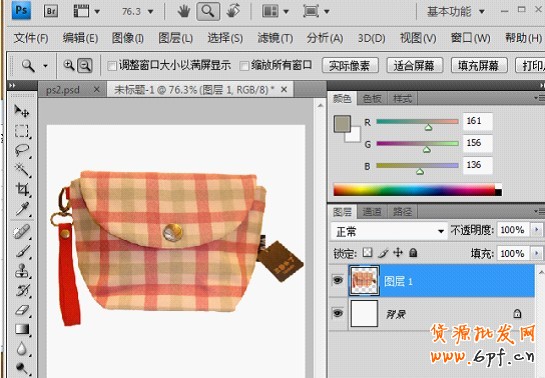Toggle lock image pixels brush icon
This screenshot has width=545, height=378.
[383, 253]
